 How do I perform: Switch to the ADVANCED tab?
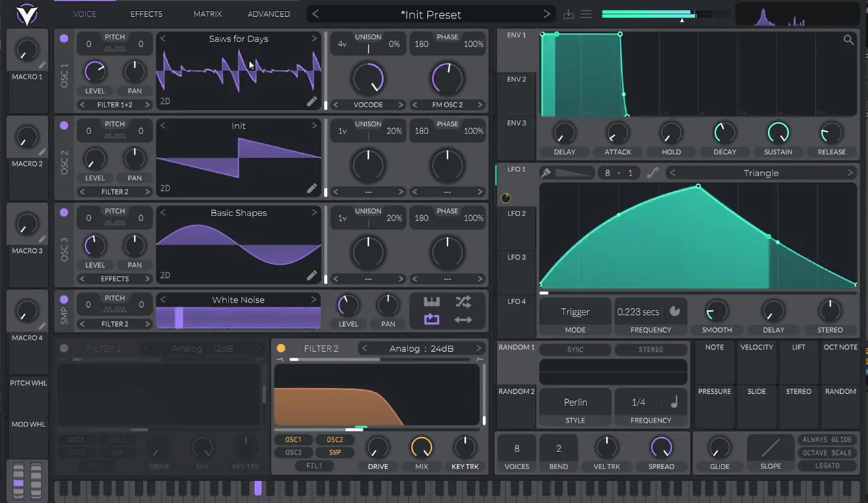pos(269,14)
